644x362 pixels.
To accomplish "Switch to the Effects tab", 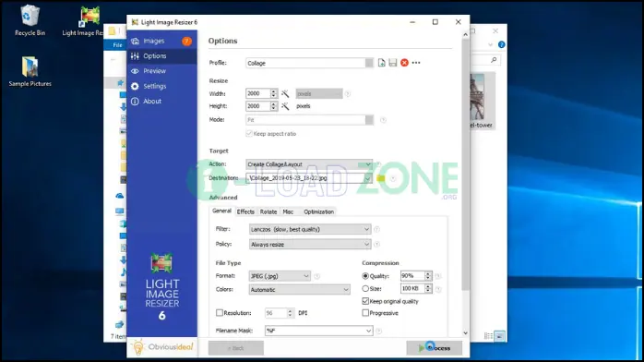I will 245,211.
